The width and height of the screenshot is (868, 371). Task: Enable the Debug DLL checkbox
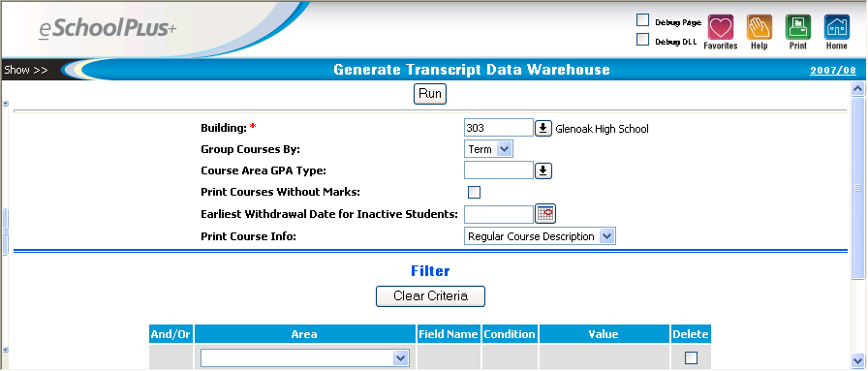coord(642,40)
